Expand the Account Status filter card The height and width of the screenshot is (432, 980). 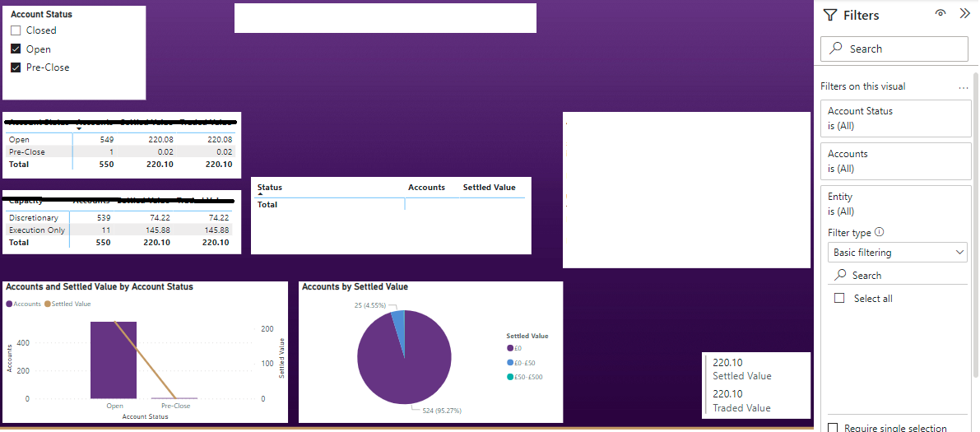coord(895,118)
